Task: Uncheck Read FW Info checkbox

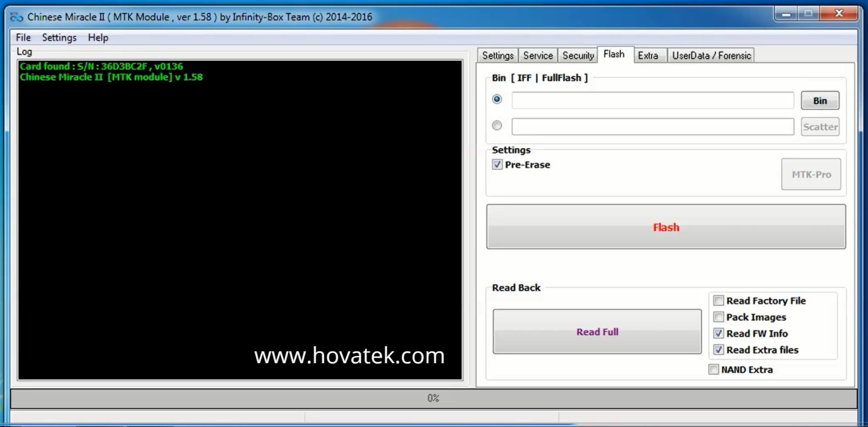Action: tap(719, 333)
